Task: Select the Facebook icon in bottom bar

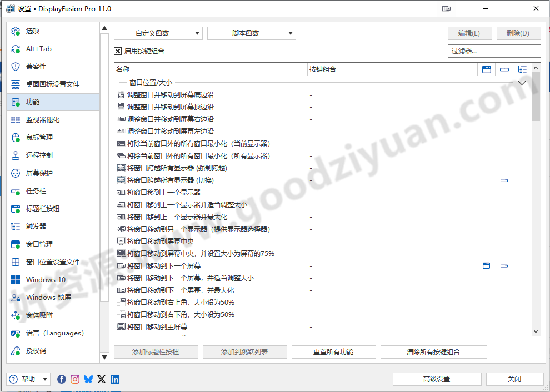Action: click(x=61, y=379)
